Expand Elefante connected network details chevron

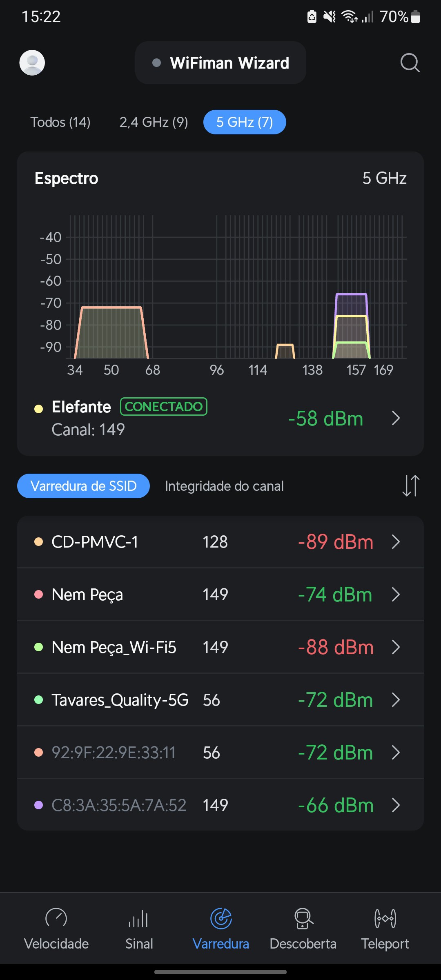tap(395, 418)
